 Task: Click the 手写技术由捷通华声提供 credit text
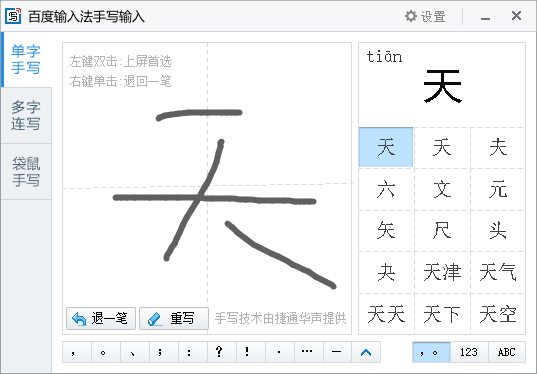(280, 319)
